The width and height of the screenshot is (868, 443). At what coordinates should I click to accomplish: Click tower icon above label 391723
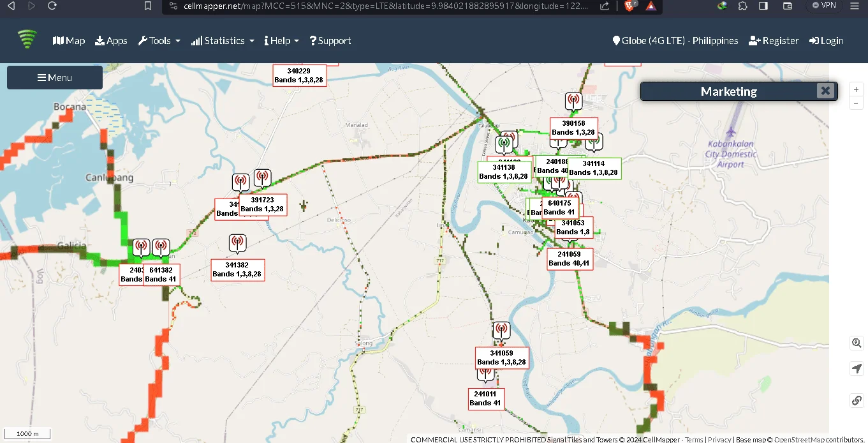[x=262, y=179]
